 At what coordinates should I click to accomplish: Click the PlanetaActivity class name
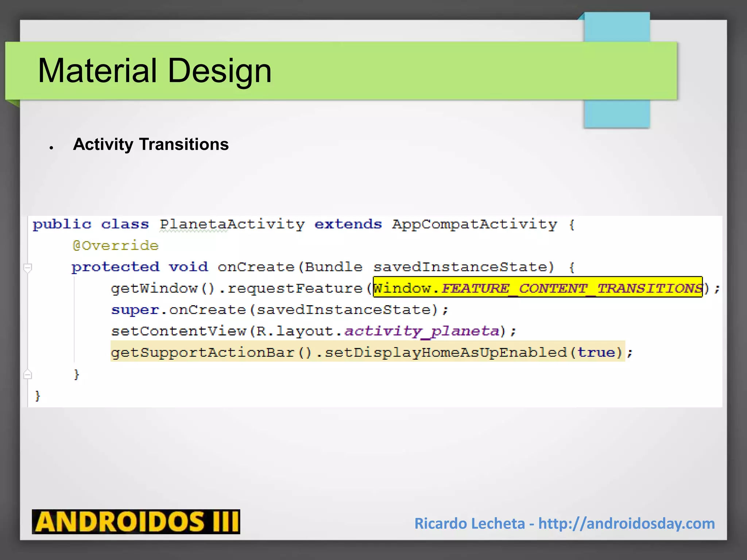[232, 225]
